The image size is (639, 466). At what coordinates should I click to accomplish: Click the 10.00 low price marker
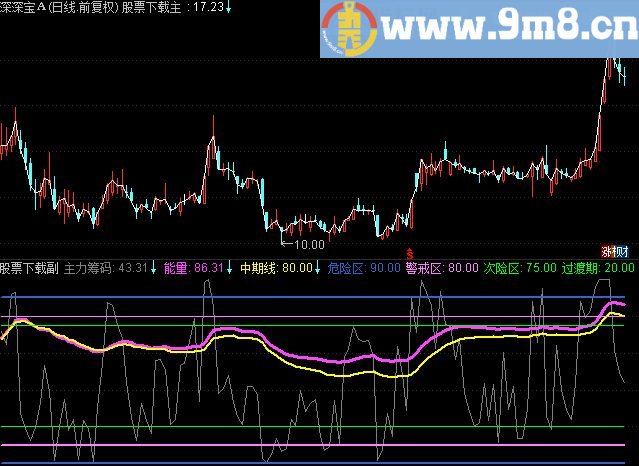click(x=308, y=243)
